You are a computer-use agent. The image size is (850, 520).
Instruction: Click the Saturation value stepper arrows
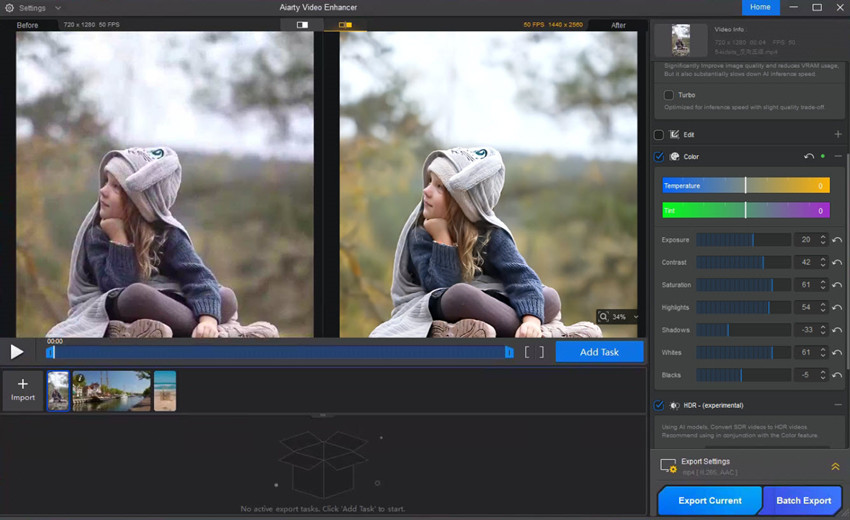pyautogui.click(x=823, y=285)
